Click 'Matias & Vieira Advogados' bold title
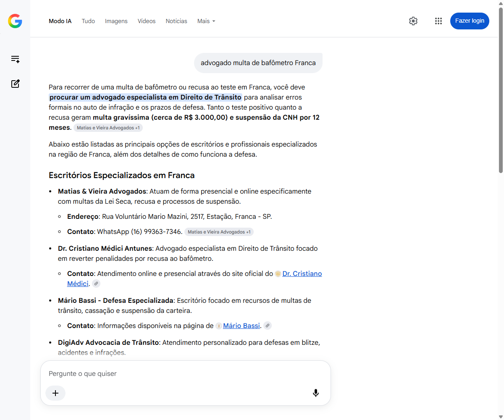The width and height of the screenshot is (504, 420). 102,191
